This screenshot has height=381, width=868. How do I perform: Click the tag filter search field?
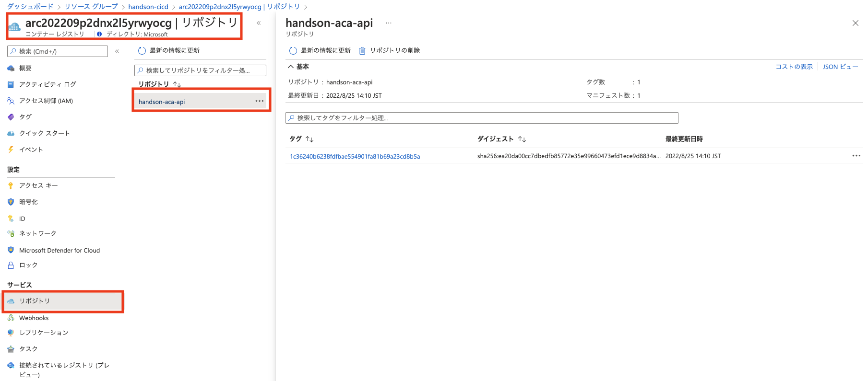click(482, 118)
